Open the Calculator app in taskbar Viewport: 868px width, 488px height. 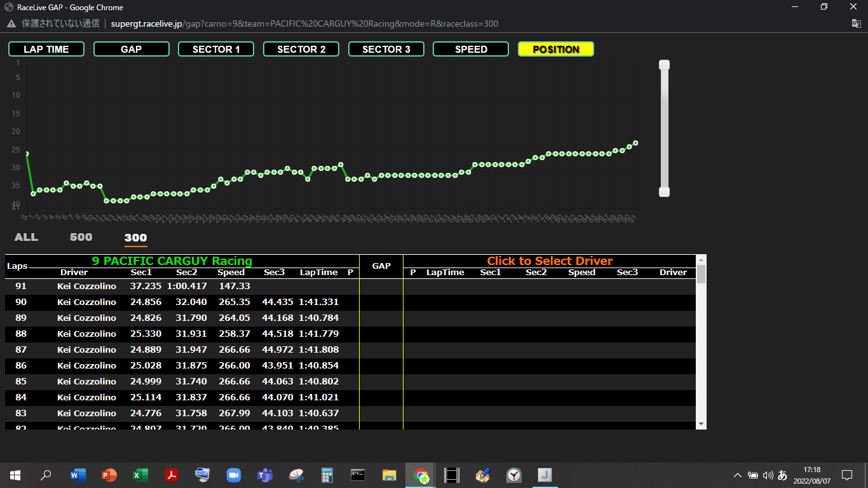(327, 475)
